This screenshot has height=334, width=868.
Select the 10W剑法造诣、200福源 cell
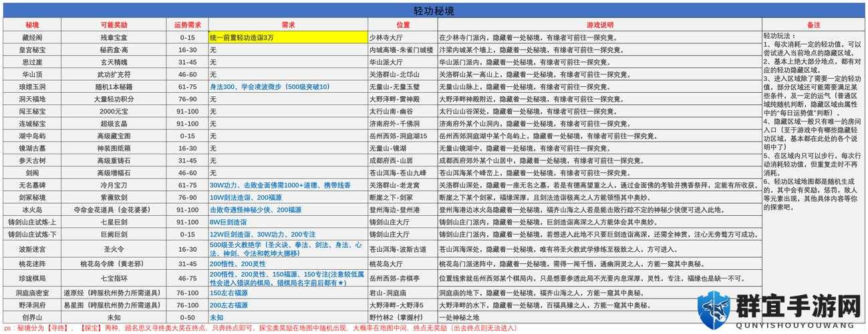coord(288,198)
